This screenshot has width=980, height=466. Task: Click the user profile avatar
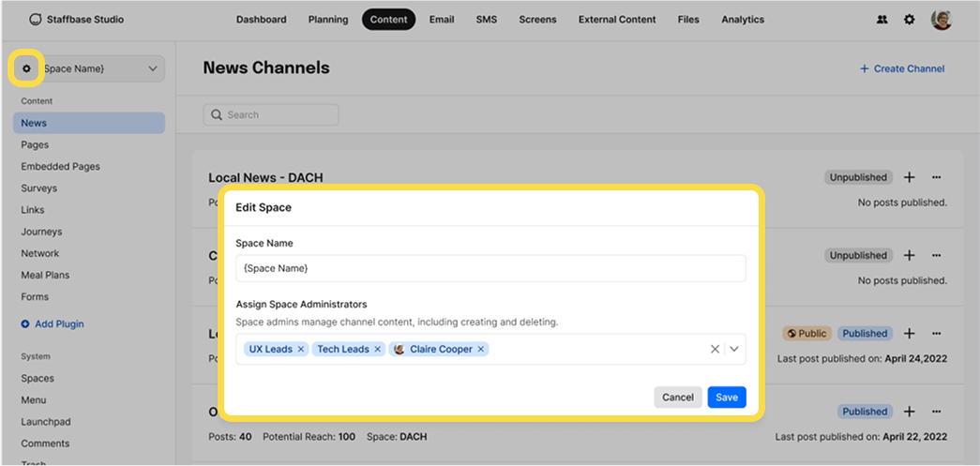pyautogui.click(x=941, y=20)
